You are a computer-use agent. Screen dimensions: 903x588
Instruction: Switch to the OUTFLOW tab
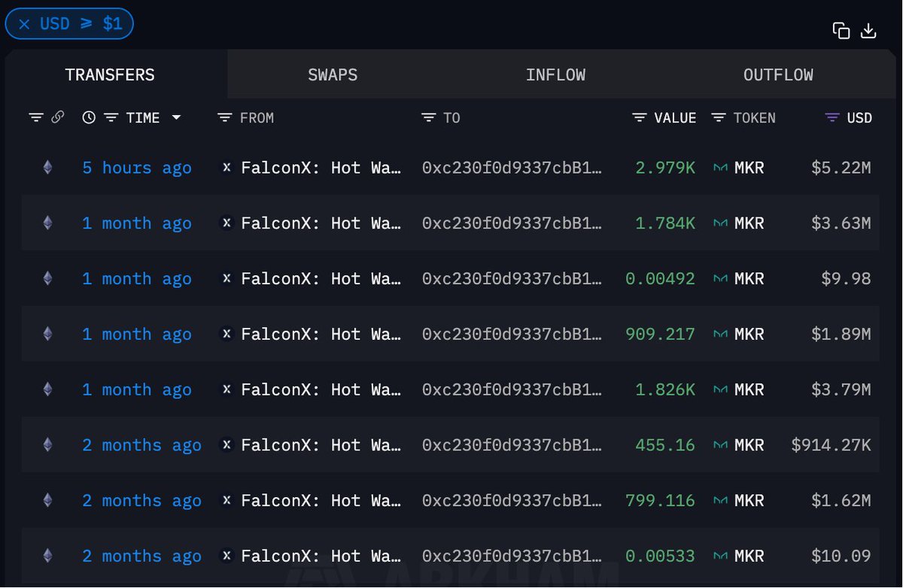(778, 75)
